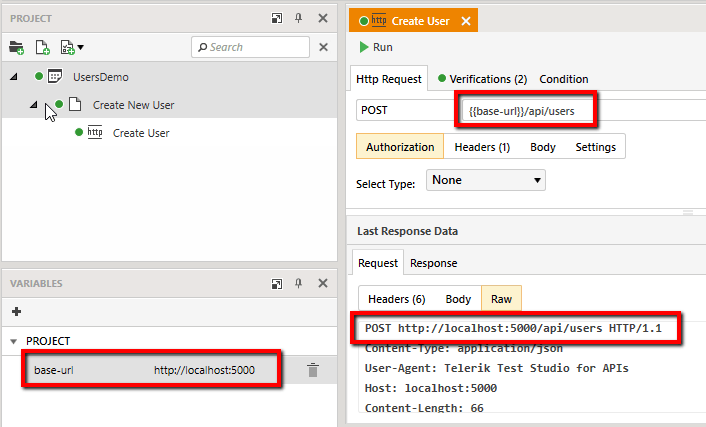This screenshot has width=706, height=427.
Task: Click the splitter grip above Last Response Data
Action: pyautogui.click(x=688, y=212)
